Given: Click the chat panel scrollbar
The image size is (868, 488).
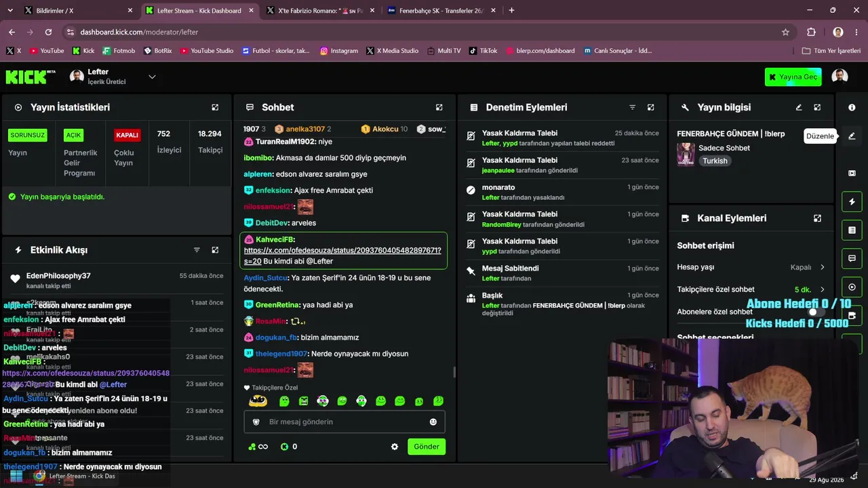Looking at the screenshot, I should point(454,372).
